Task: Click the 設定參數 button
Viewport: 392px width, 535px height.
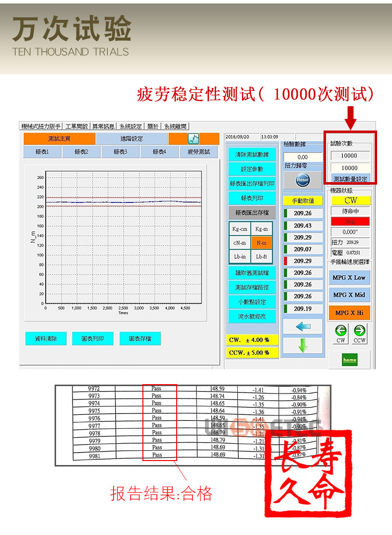Action: (252, 169)
